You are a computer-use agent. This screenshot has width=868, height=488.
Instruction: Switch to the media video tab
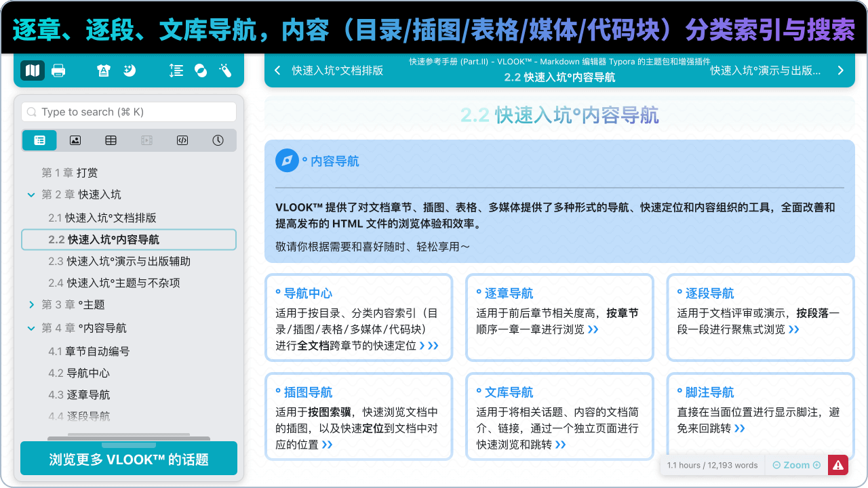click(146, 140)
